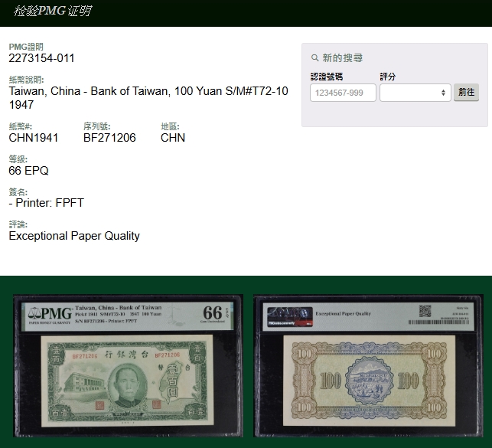
Task: Click the serial number BF271206
Action: [x=109, y=138]
